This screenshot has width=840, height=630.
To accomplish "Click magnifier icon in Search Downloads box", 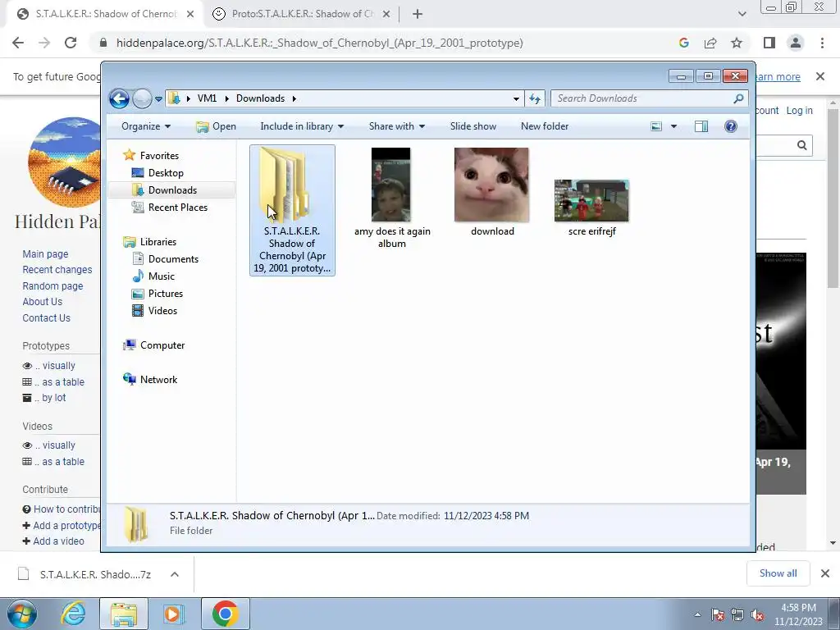I will coord(738,98).
